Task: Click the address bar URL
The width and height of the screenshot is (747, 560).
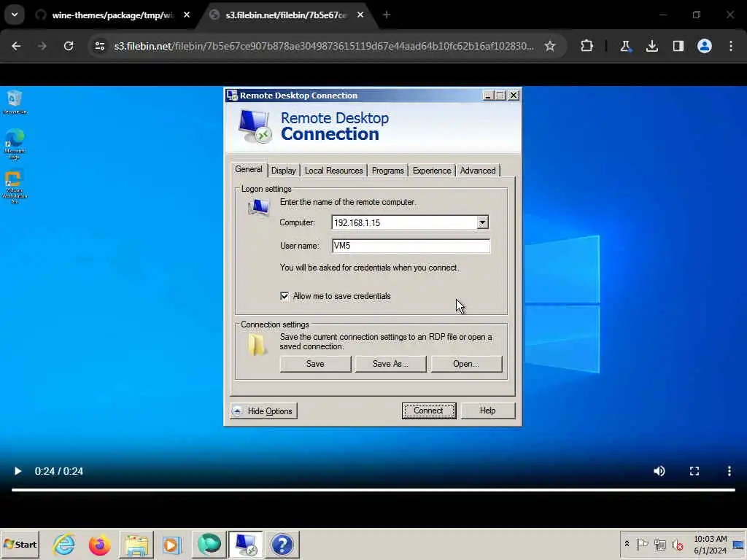Action: [324, 46]
